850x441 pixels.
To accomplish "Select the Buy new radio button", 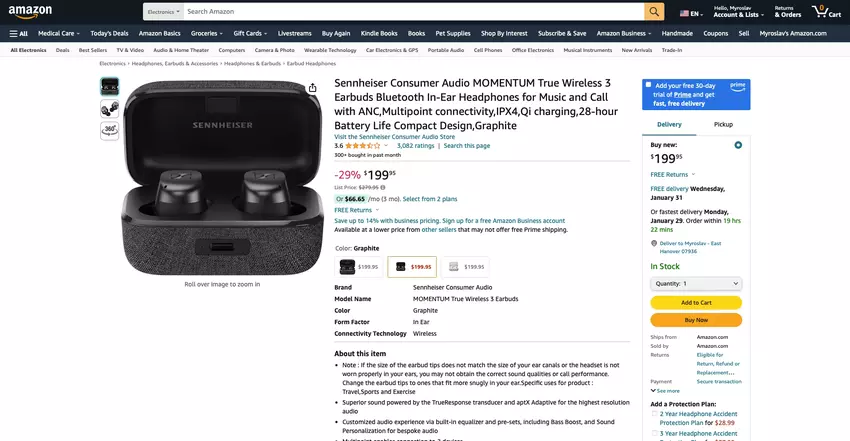I will coord(738,145).
